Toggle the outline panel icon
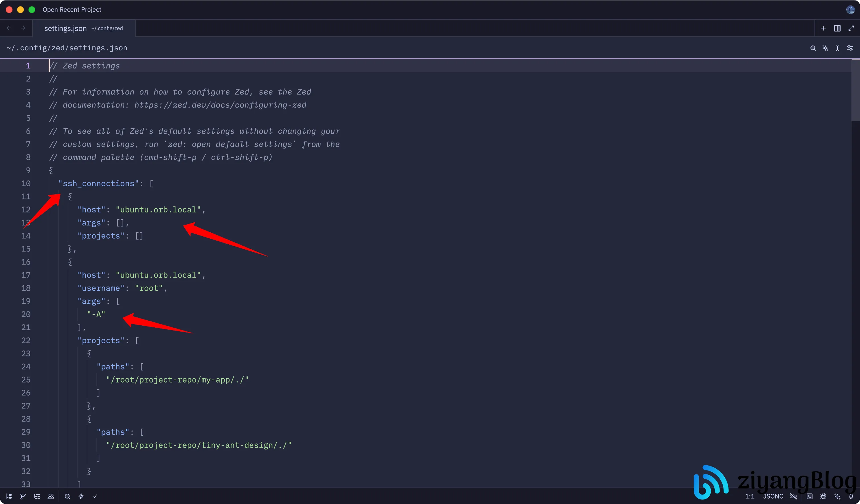The image size is (860, 504). pos(37,496)
